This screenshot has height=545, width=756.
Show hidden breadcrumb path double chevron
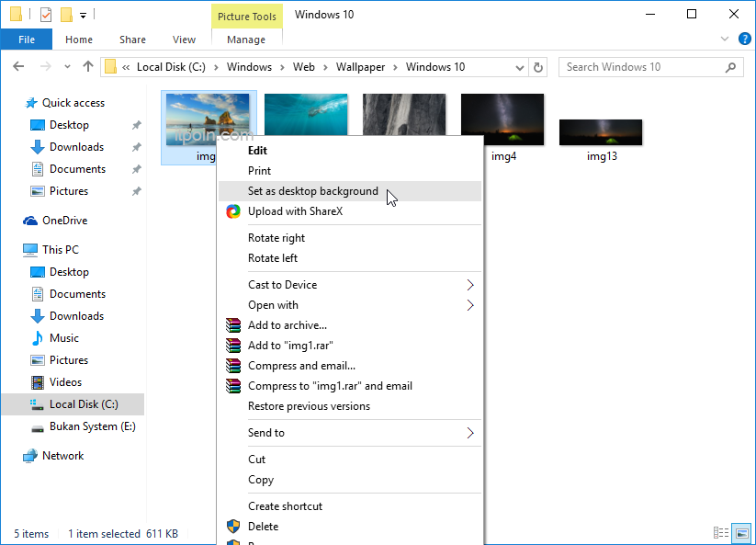[126, 67]
